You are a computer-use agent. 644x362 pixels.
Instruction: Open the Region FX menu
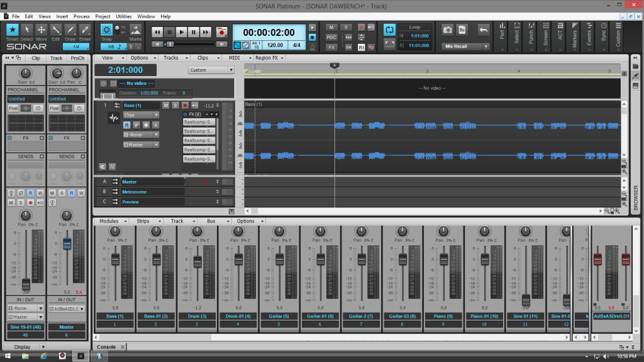tap(269, 58)
